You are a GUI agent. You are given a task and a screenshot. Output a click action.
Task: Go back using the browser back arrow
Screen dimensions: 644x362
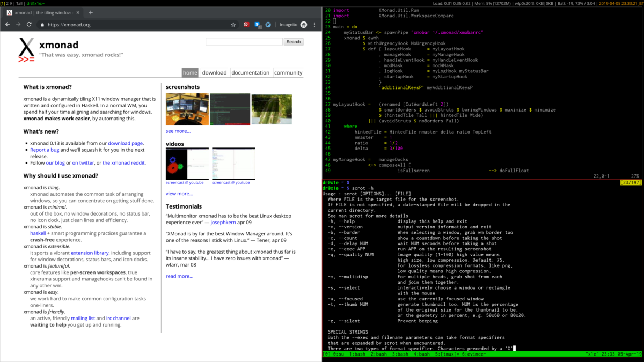click(x=7, y=24)
